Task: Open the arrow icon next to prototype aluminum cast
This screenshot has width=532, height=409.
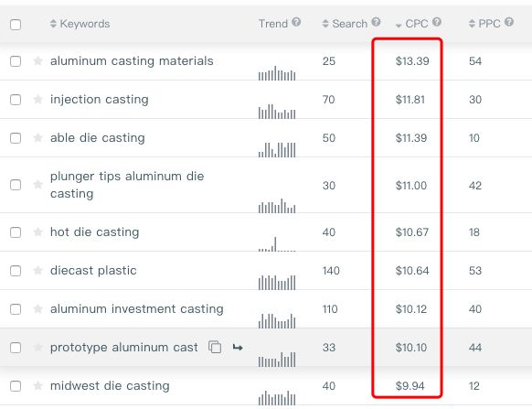Action: [x=238, y=347]
